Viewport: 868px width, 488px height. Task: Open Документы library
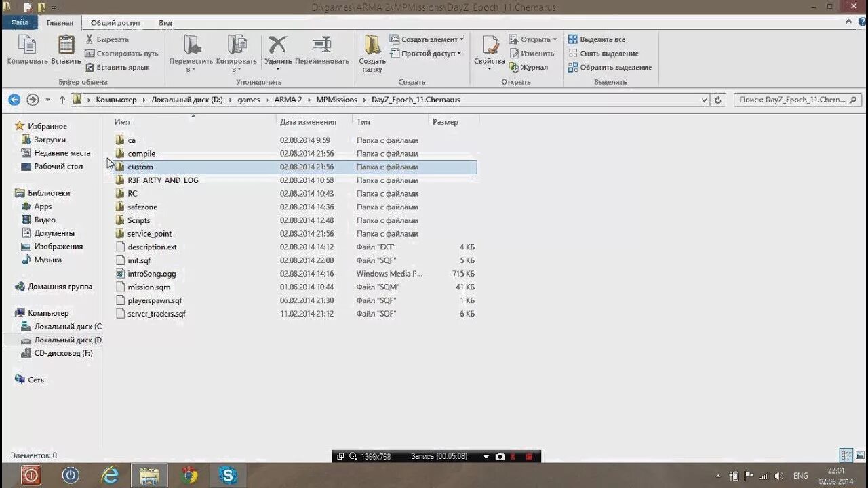click(x=54, y=233)
